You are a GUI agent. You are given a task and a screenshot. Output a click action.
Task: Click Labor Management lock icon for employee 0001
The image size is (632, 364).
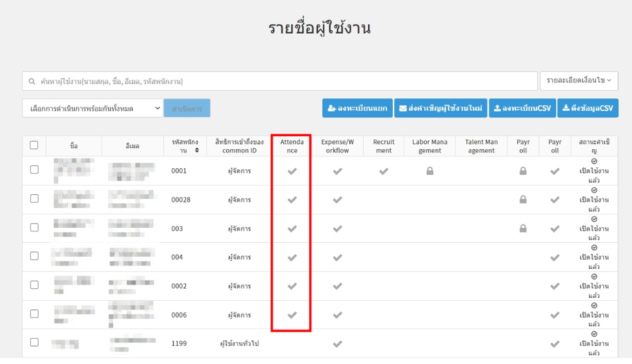pos(429,171)
